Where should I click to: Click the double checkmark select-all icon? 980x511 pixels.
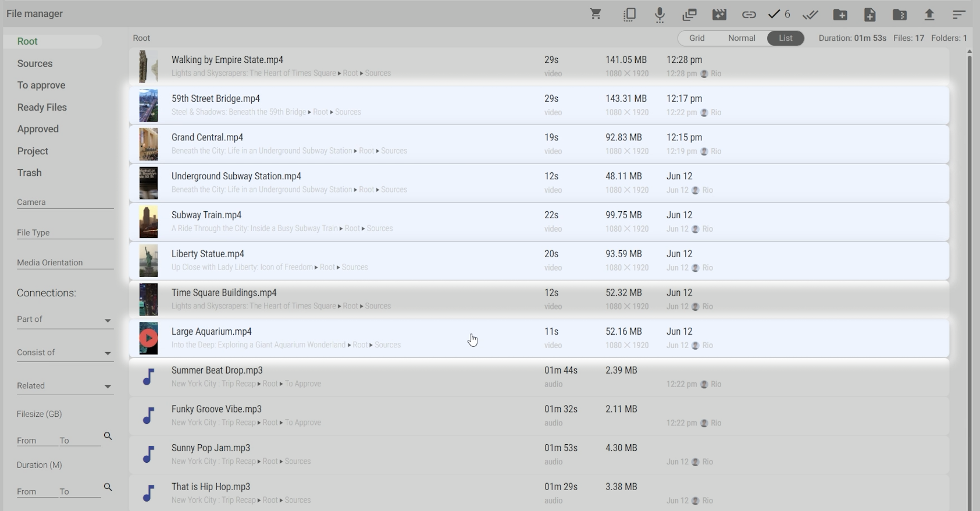pyautogui.click(x=810, y=15)
